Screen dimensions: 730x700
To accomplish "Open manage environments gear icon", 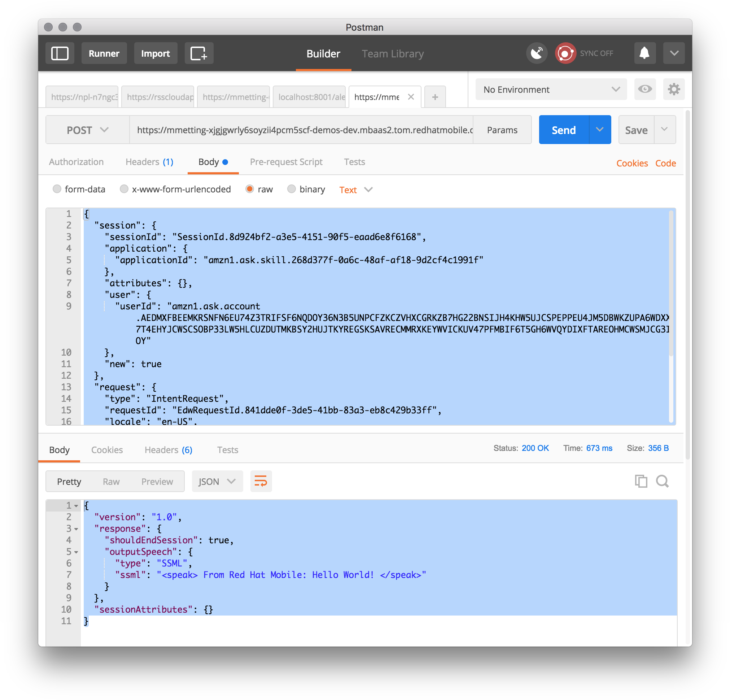I will 673,90.
